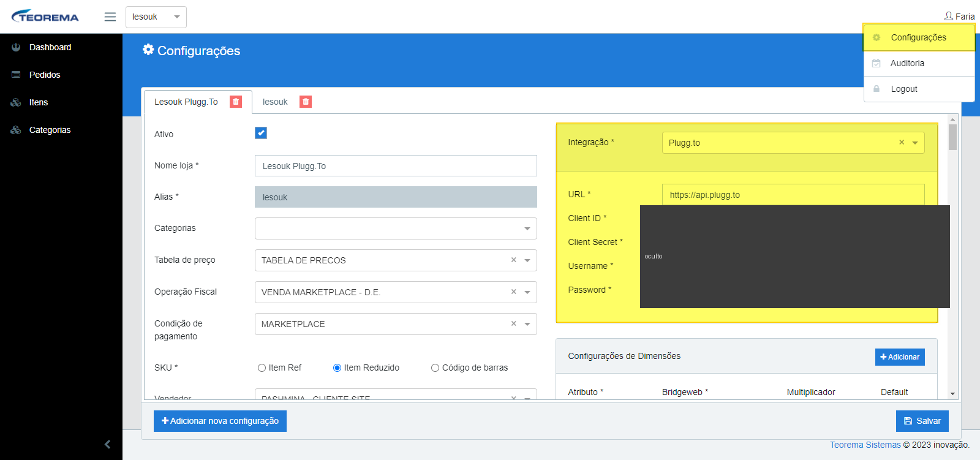Click the Itens sidebar icon
Viewport: 980px width, 460px height.
(16, 102)
